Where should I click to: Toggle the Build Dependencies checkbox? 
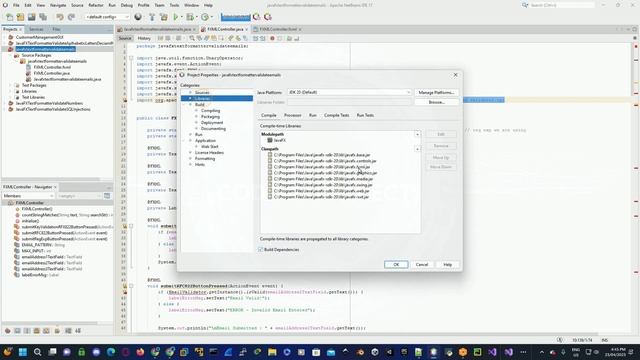[260, 249]
